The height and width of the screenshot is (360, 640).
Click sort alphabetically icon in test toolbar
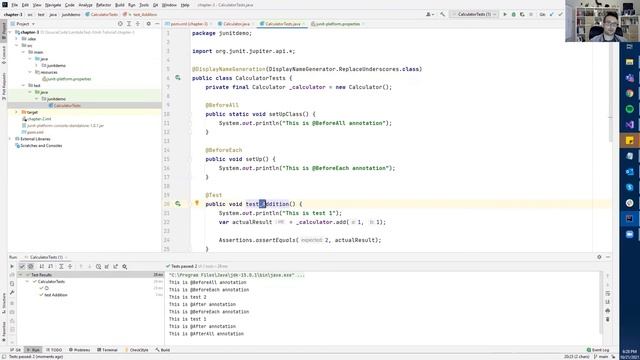coord(42,267)
